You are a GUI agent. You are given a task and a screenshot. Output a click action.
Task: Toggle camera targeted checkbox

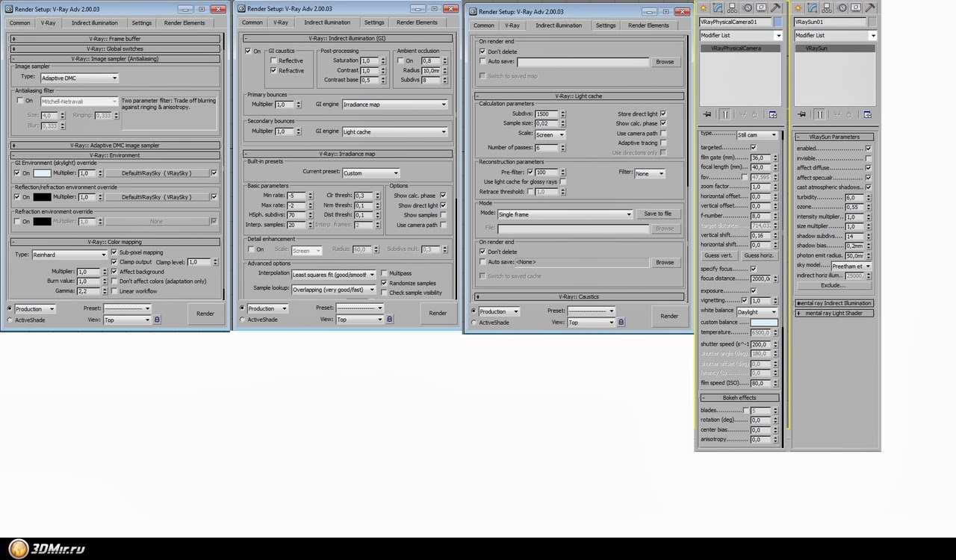pos(753,148)
